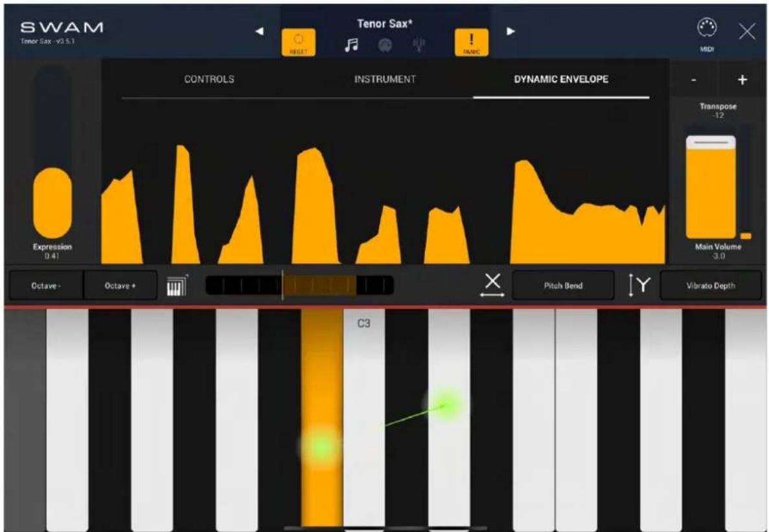Click the Octave + button

[x=120, y=286]
